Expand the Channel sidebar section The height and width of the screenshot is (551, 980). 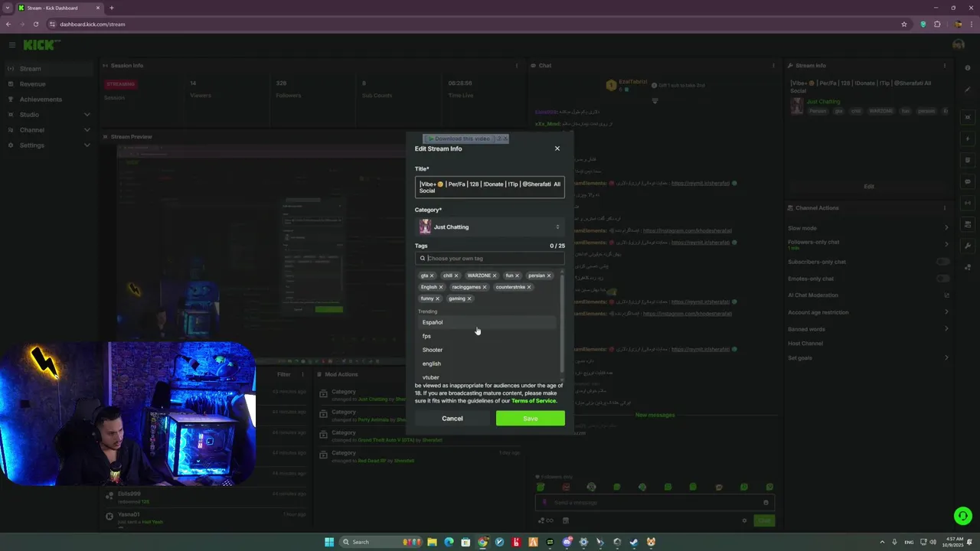[47, 130]
